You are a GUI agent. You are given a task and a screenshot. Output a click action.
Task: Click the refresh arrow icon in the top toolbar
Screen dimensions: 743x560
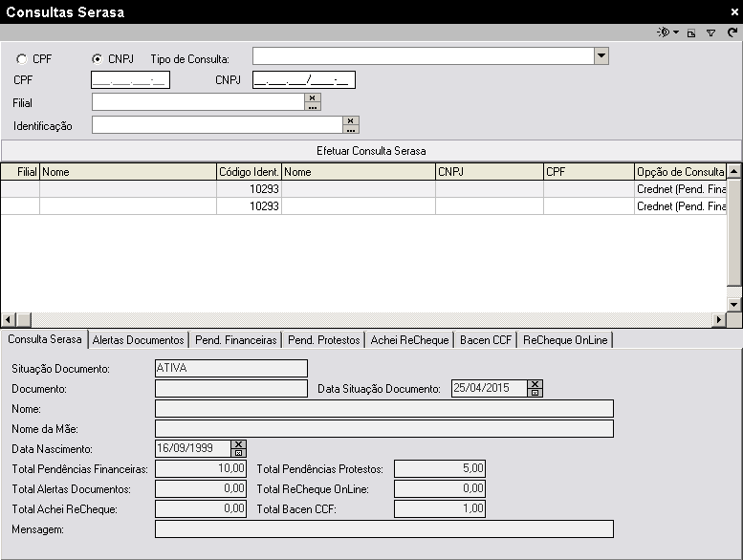coord(732,32)
